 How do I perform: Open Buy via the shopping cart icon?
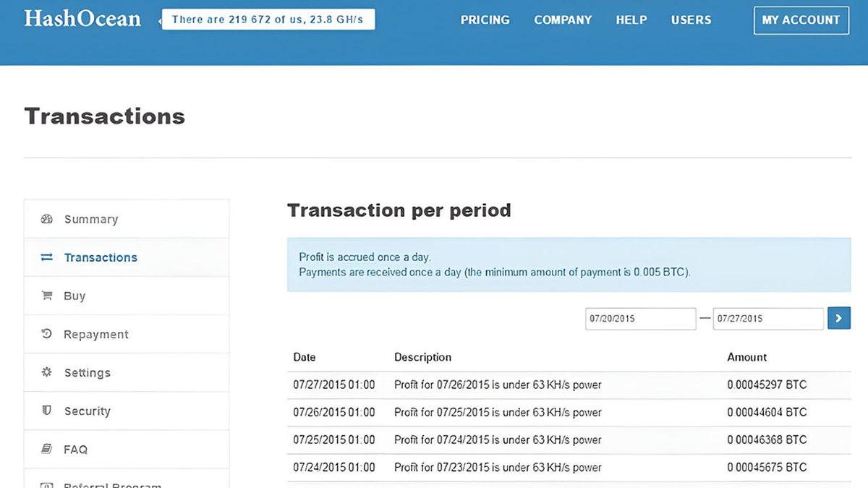pos(47,295)
